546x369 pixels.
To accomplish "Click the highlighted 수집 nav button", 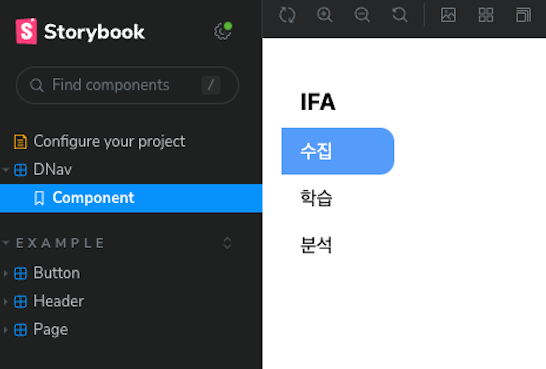I will [338, 151].
